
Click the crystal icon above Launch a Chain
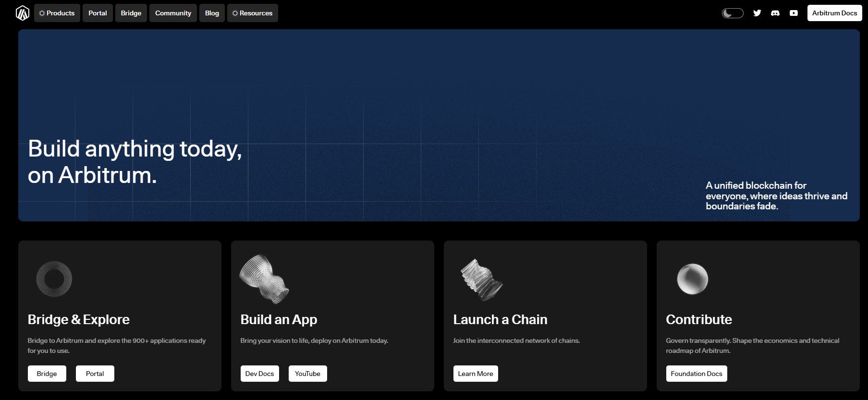coord(481,280)
